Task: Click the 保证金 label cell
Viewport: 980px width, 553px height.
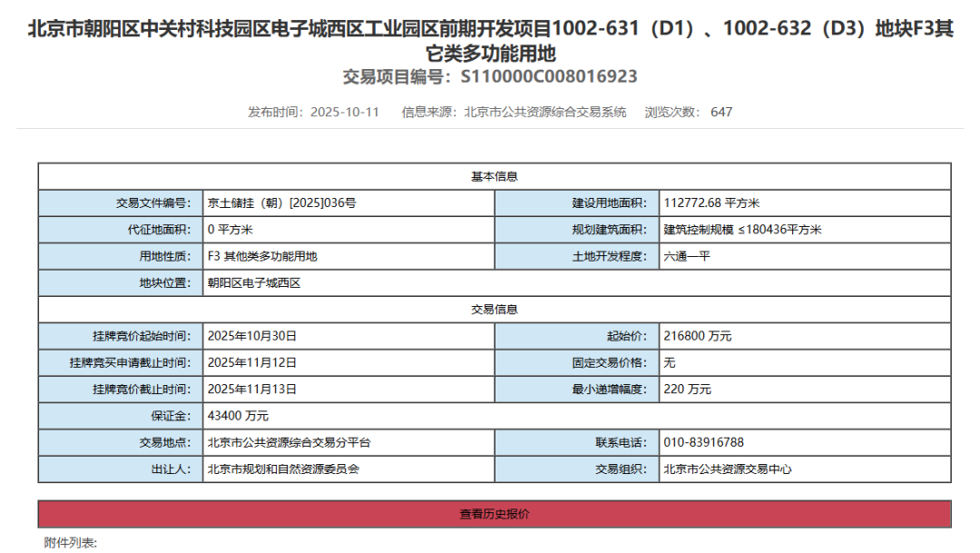Action: point(121,415)
